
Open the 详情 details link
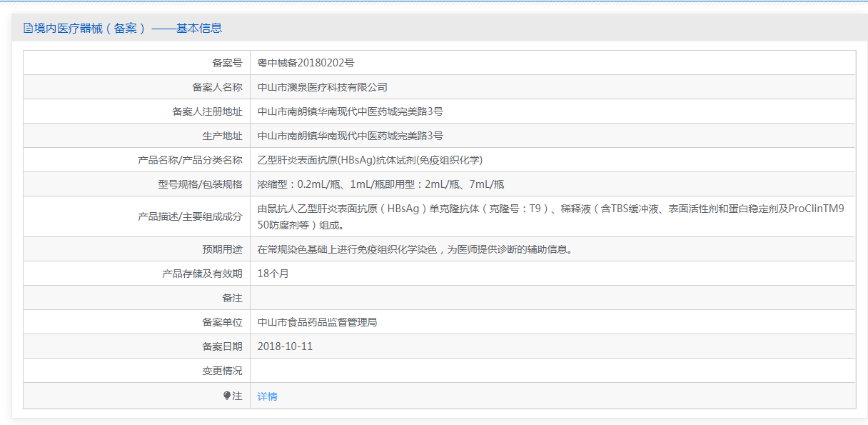coord(268,396)
